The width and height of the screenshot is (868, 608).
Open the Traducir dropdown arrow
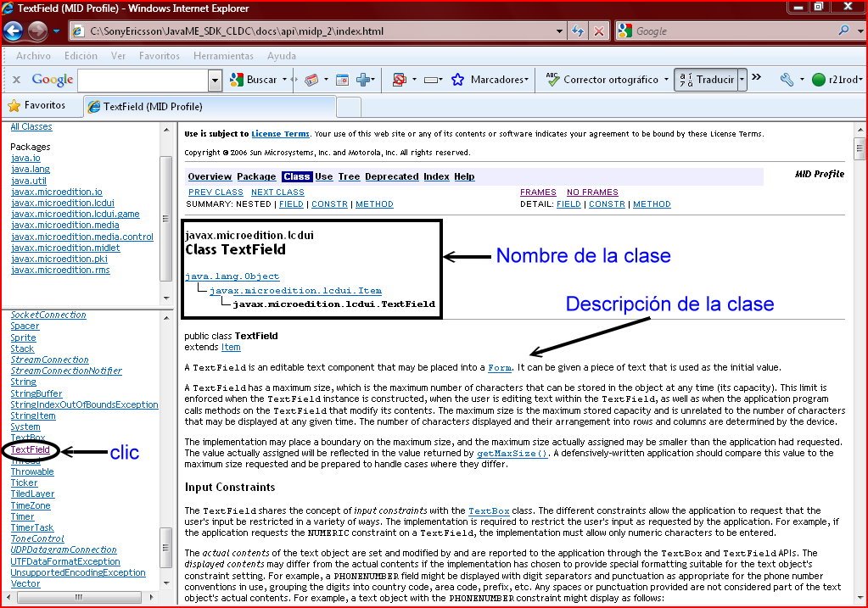point(742,80)
